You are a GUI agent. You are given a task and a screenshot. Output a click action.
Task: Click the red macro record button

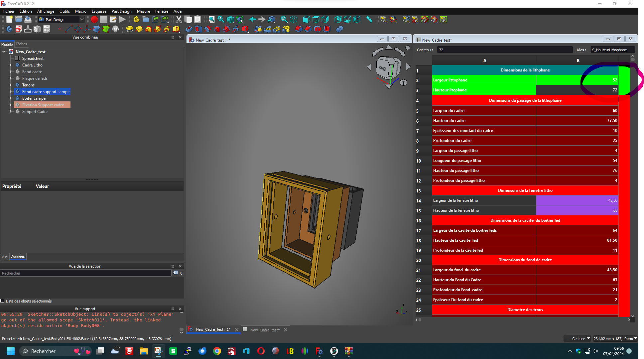pos(94,19)
